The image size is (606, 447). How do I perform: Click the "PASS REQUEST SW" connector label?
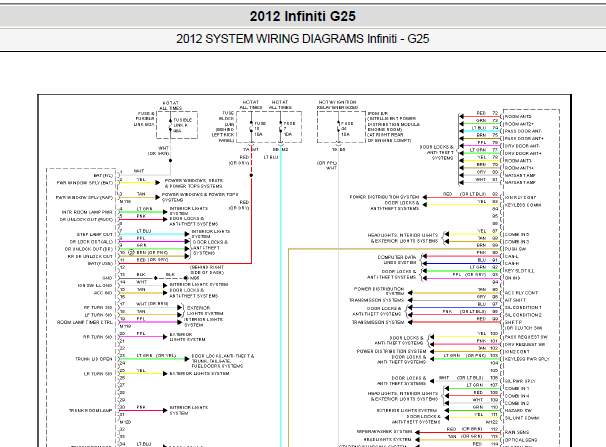526,337
